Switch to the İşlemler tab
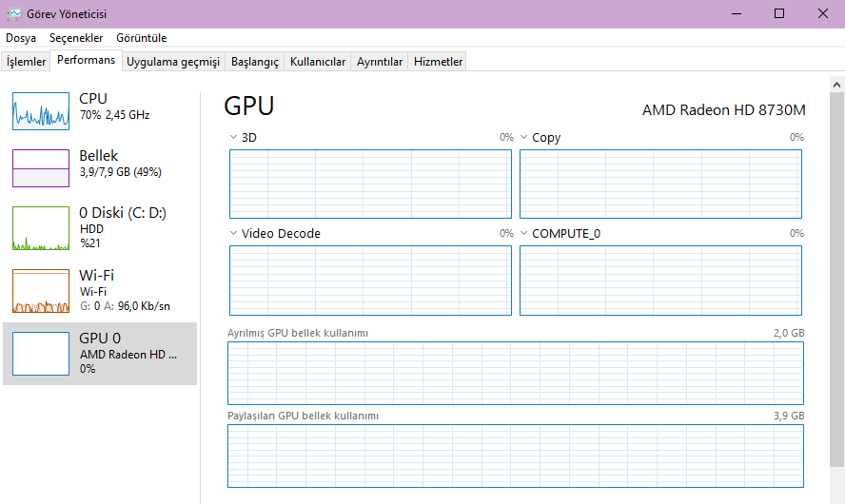This screenshot has width=845, height=504. click(x=26, y=62)
